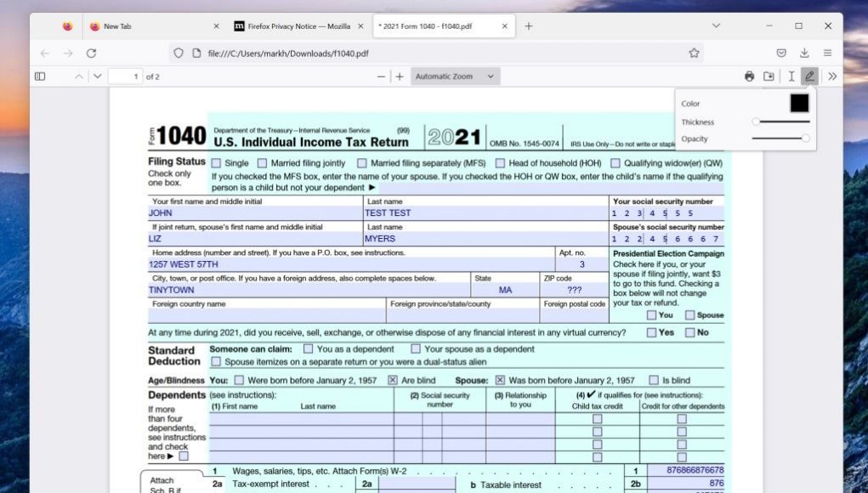Save the PDF file
The height and width of the screenshot is (493, 868).
coord(769,76)
